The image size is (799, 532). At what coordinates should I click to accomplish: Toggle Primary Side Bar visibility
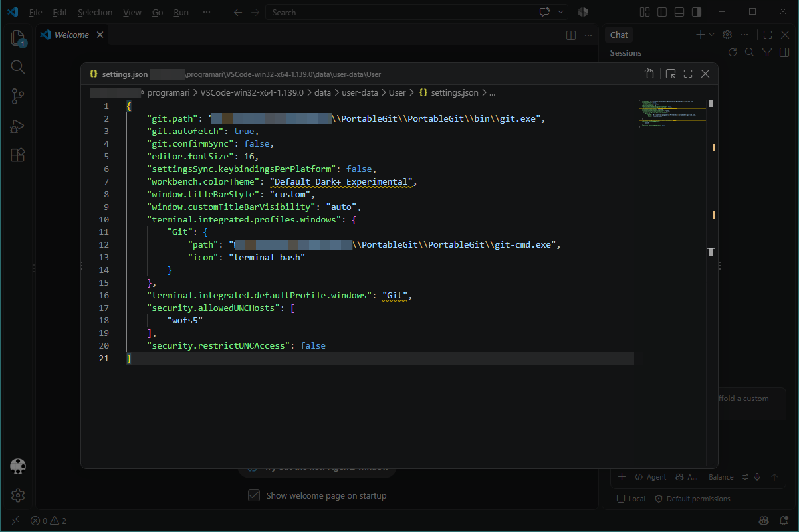pyautogui.click(x=661, y=12)
